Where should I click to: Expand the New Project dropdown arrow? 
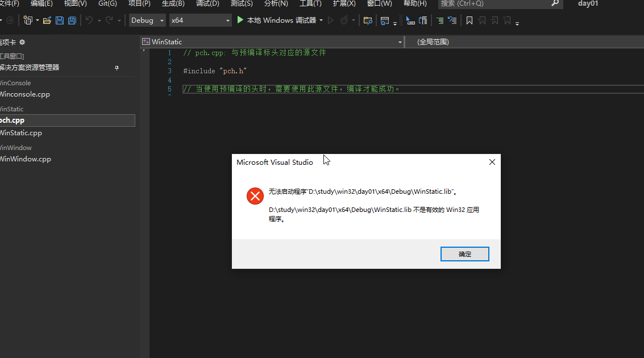pos(38,20)
